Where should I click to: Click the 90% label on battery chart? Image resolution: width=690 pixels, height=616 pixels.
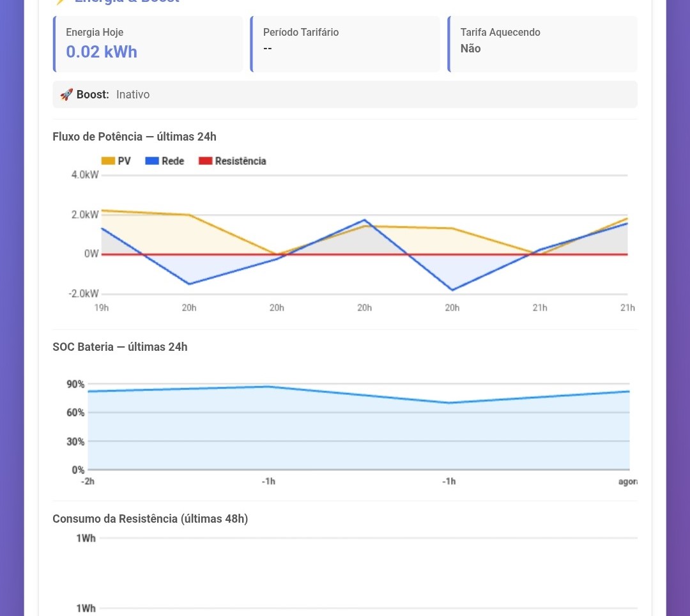pyautogui.click(x=75, y=384)
